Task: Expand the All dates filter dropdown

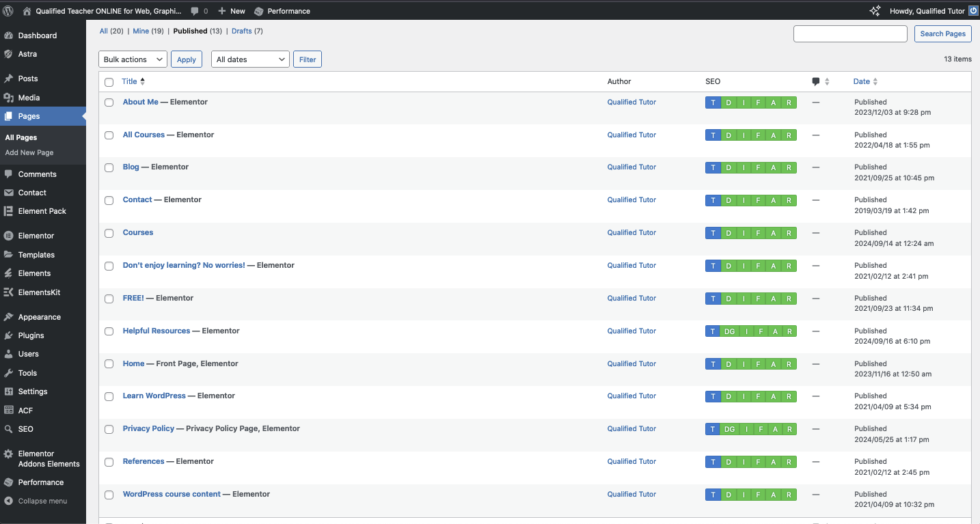Action: 250,59
